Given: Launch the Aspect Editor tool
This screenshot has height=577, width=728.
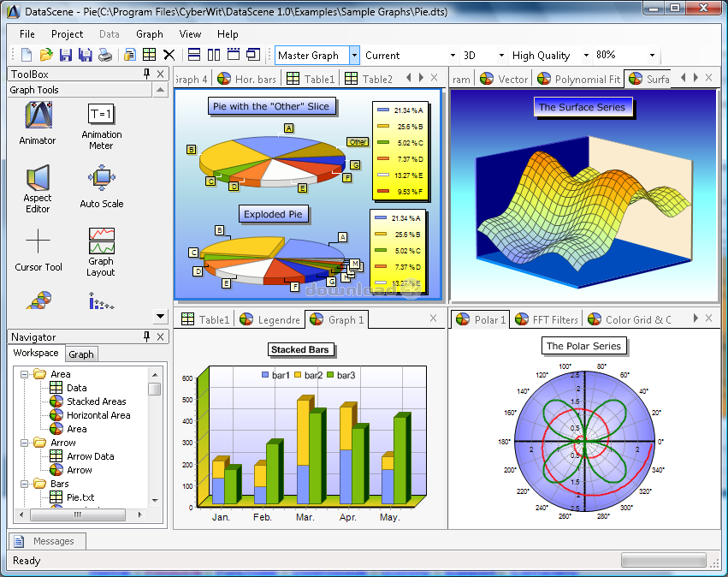Looking at the screenshot, I should coord(38,185).
